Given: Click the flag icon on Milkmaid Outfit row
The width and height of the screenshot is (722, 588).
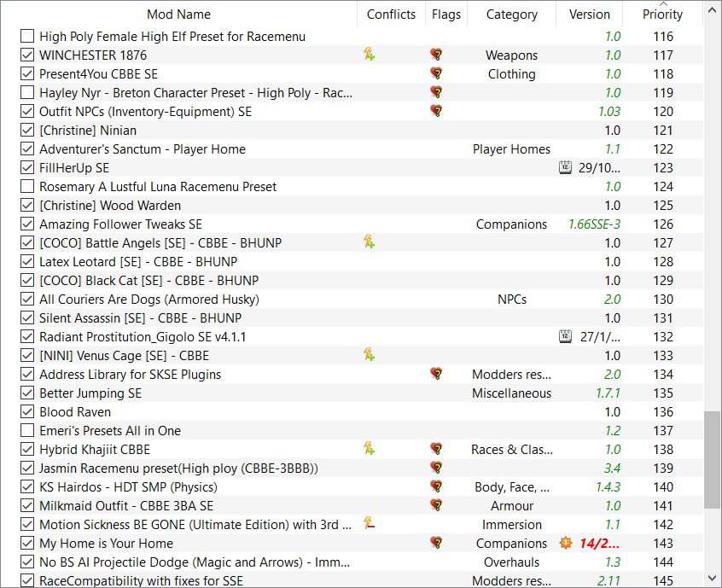Looking at the screenshot, I should coord(436,505).
